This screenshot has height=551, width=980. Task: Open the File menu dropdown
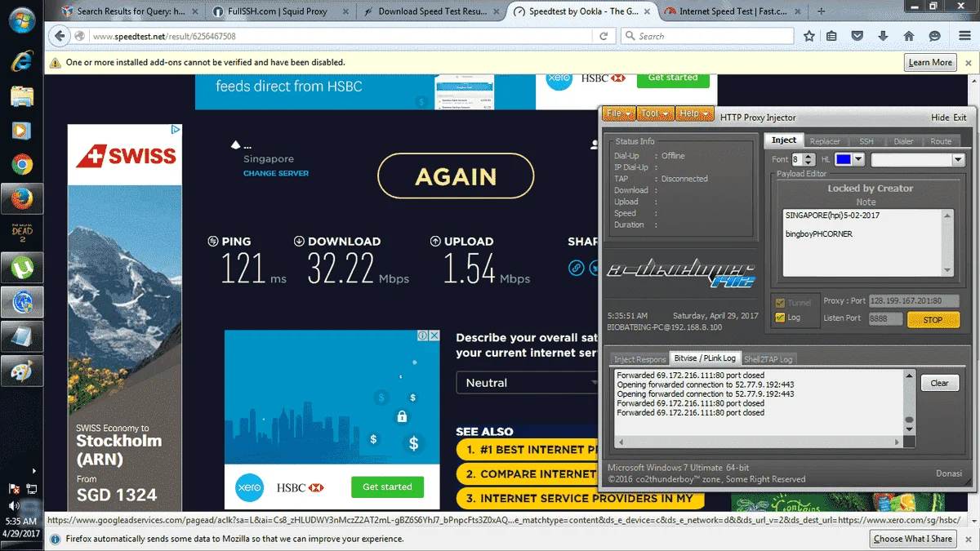tap(618, 113)
